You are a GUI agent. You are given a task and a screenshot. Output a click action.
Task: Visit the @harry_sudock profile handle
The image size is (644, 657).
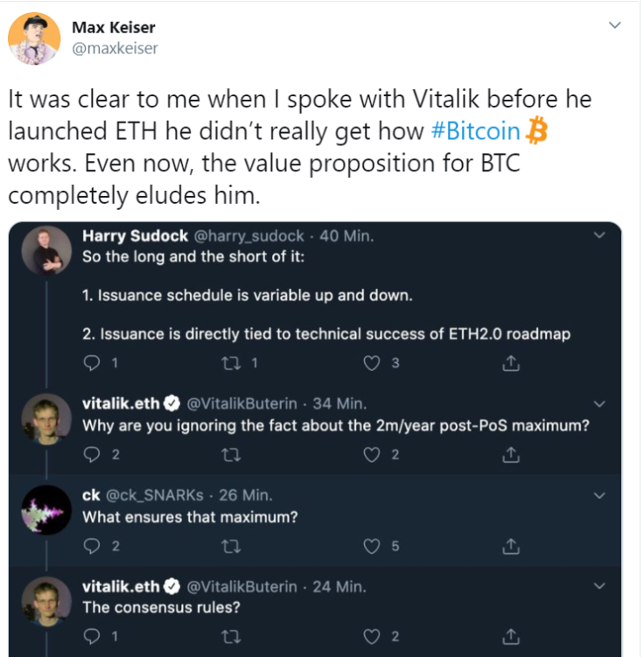tap(248, 236)
